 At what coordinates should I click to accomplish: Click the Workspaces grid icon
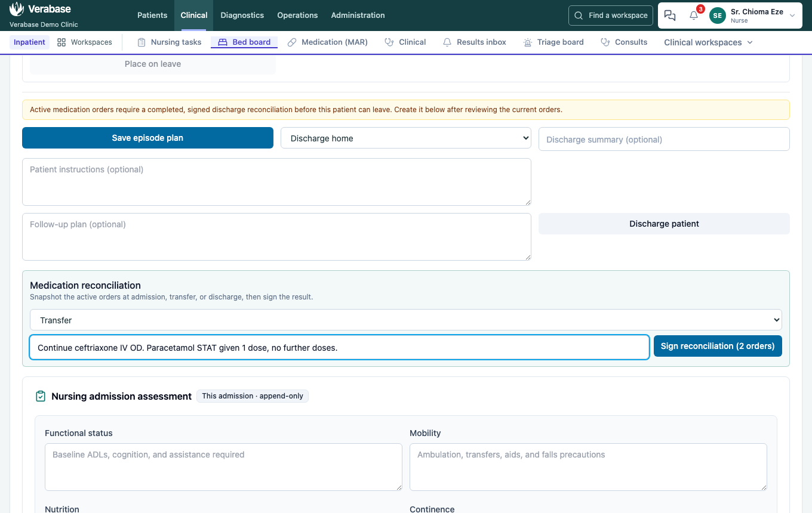point(61,42)
